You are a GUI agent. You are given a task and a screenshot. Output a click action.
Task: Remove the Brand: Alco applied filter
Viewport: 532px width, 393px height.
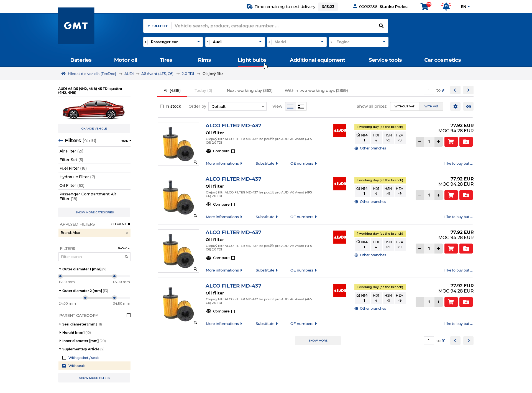pos(127,233)
